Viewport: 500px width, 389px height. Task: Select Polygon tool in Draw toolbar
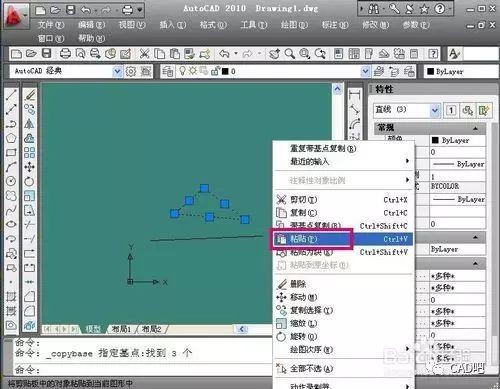coord(11,138)
